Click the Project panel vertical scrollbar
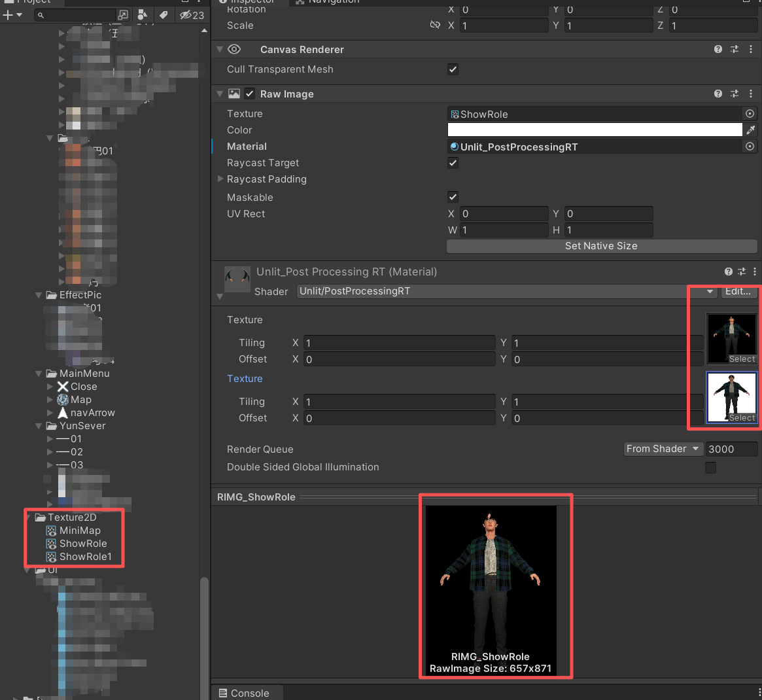762x700 pixels. tap(205, 638)
